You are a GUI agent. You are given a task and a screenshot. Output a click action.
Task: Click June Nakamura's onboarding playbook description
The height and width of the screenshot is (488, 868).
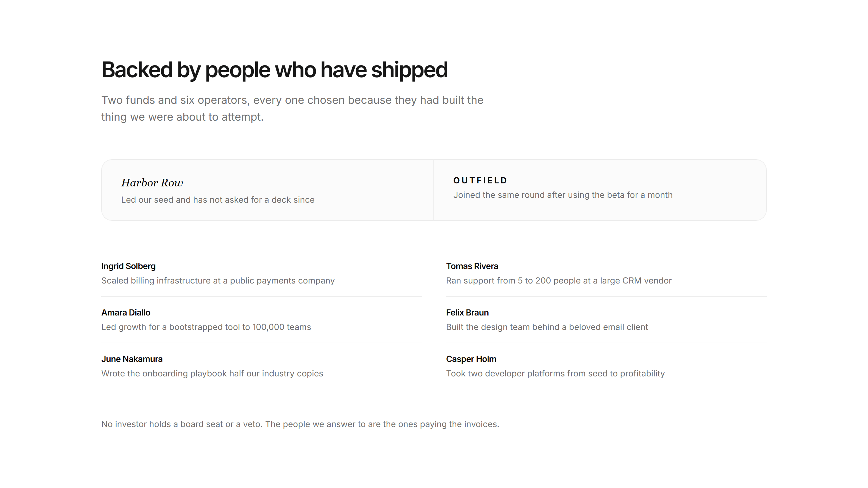pyautogui.click(x=212, y=374)
